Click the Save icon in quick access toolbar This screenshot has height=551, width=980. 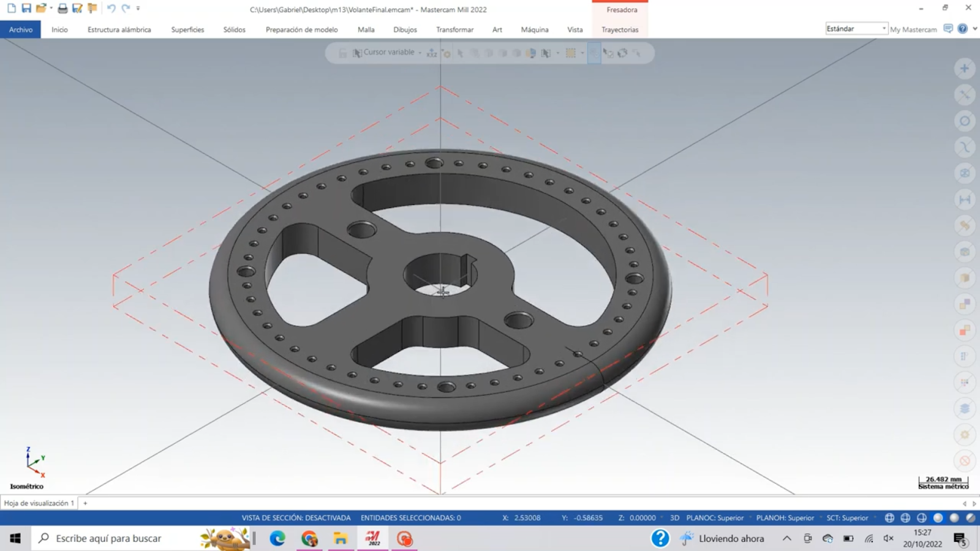point(26,9)
